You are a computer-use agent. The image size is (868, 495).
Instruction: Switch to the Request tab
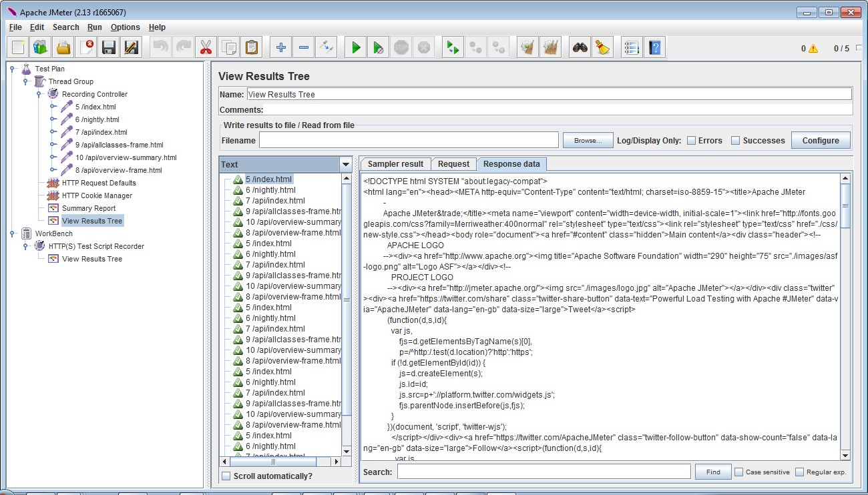[453, 164]
